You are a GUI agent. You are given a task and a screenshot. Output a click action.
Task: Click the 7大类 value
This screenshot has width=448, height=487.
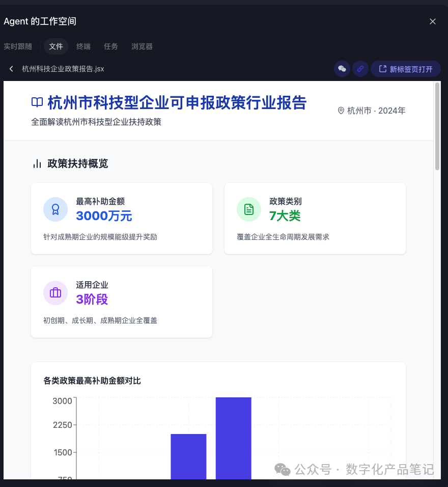[285, 216]
